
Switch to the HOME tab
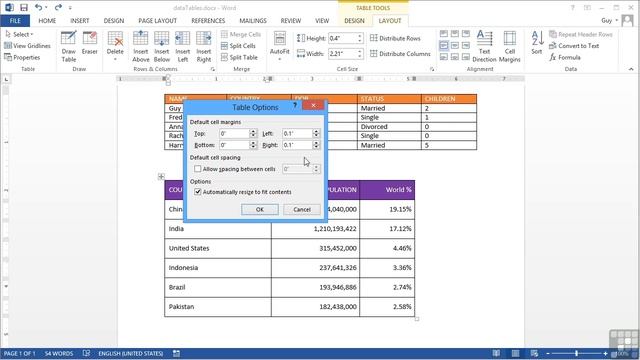coord(47,20)
